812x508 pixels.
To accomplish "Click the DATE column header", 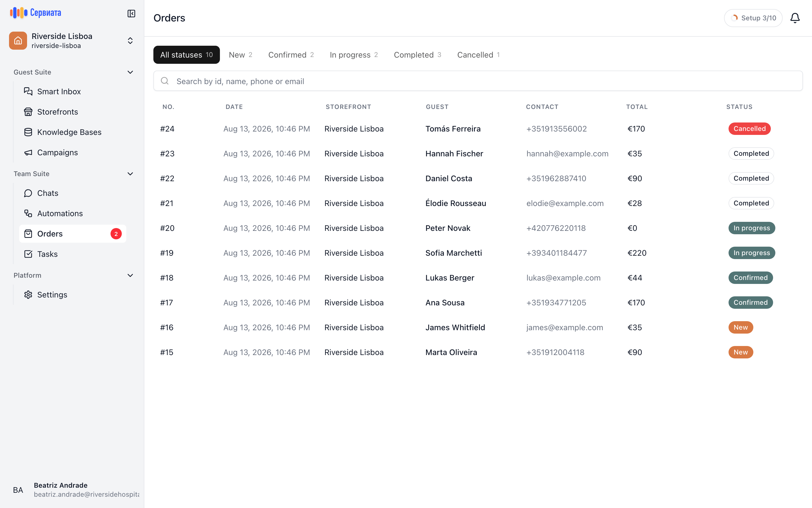I will (x=234, y=107).
